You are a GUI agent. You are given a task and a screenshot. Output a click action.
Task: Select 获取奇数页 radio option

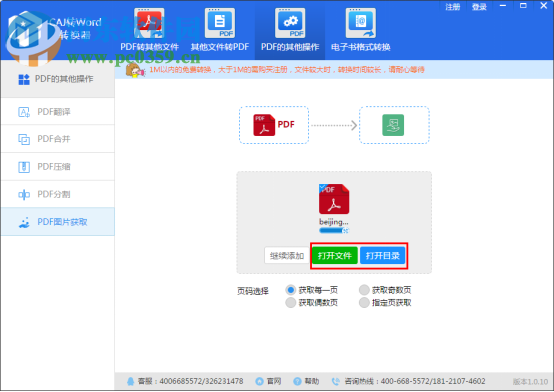(x=364, y=290)
